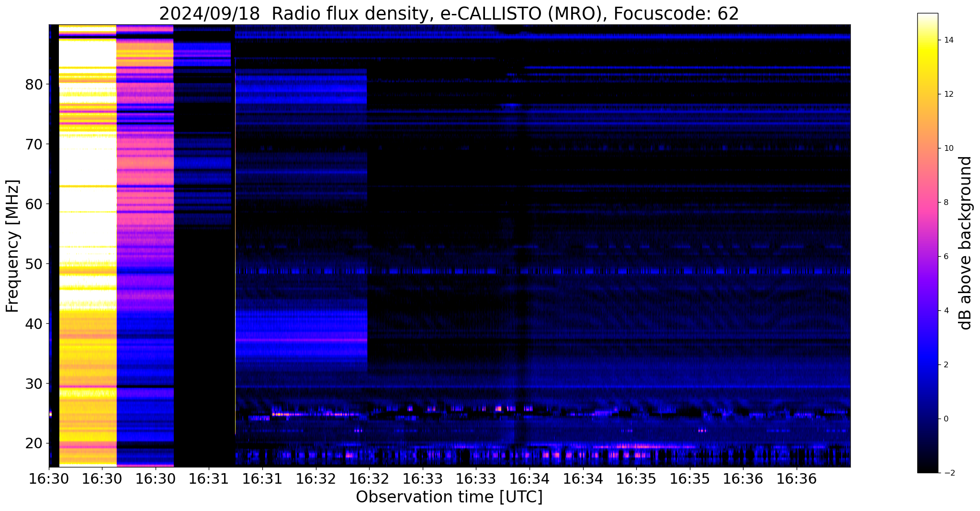This screenshot has width=980, height=511.
Task: Click the colorbar tick label 8
Action: (946, 203)
